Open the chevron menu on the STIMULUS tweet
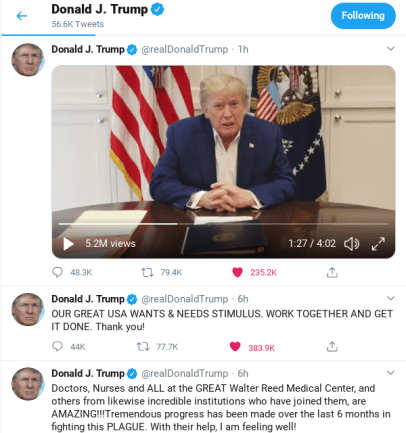The height and width of the screenshot is (433, 406). click(391, 298)
